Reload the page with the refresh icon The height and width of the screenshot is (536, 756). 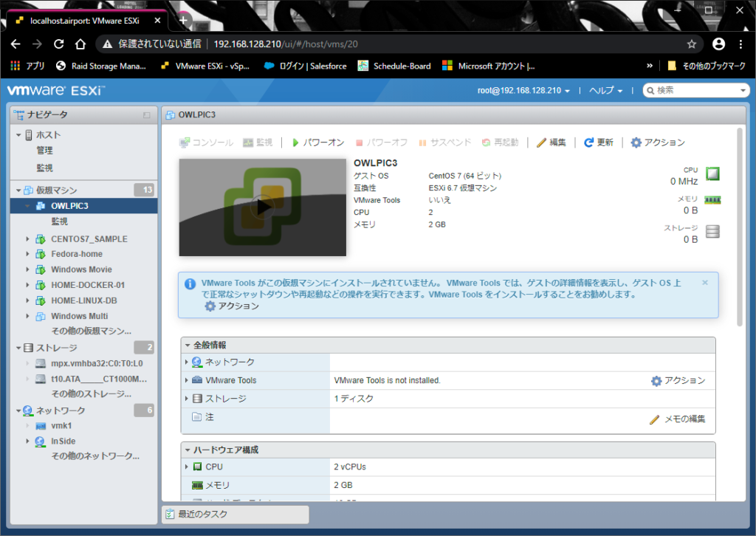(59, 44)
